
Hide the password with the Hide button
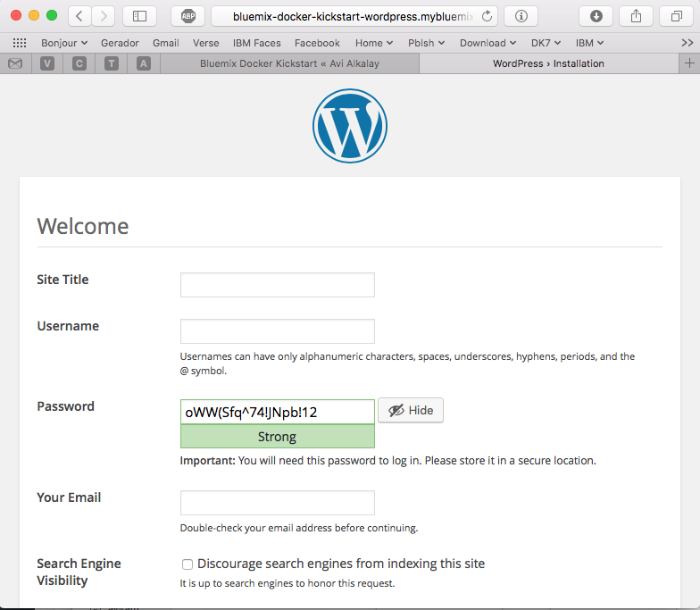[x=411, y=411]
